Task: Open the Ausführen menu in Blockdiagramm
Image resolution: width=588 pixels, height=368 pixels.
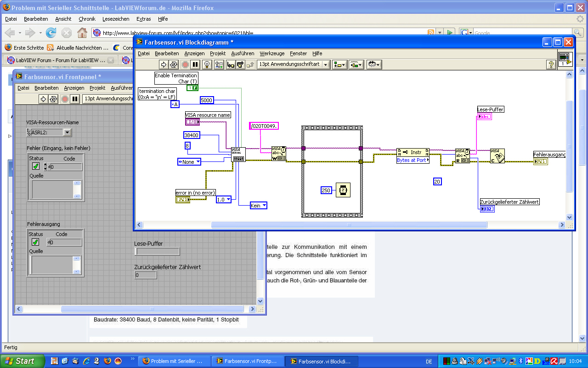Action: pos(242,53)
